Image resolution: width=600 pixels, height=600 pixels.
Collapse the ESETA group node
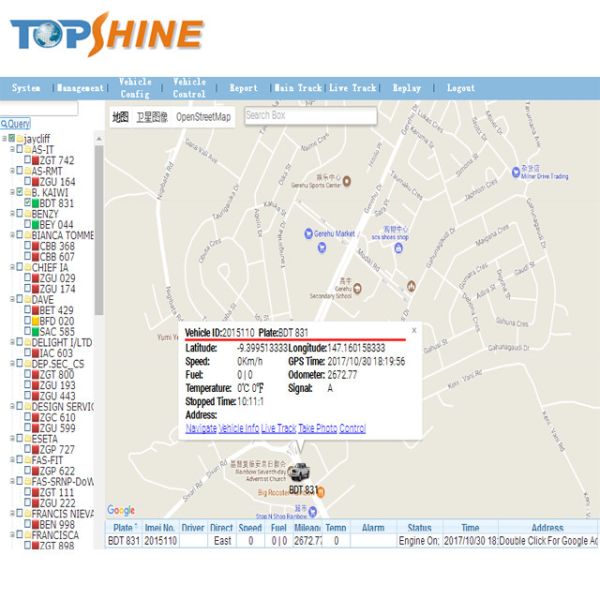pyautogui.click(x=12, y=439)
